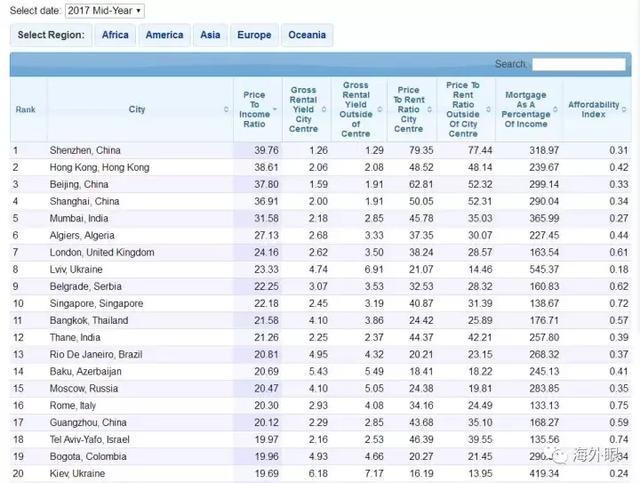This screenshot has height=483, width=640.
Task: Click the Mortgage As A Percentage Of Income header
Action: [x=526, y=109]
